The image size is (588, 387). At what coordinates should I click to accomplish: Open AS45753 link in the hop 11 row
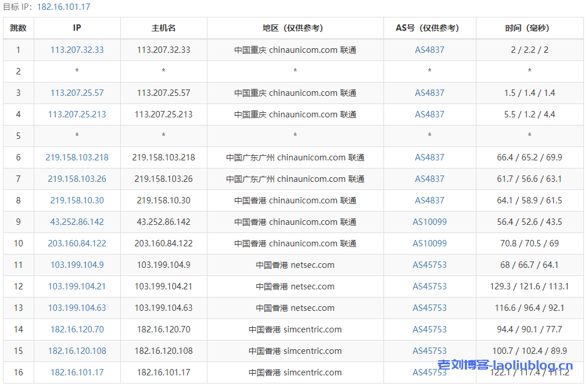click(x=429, y=265)
